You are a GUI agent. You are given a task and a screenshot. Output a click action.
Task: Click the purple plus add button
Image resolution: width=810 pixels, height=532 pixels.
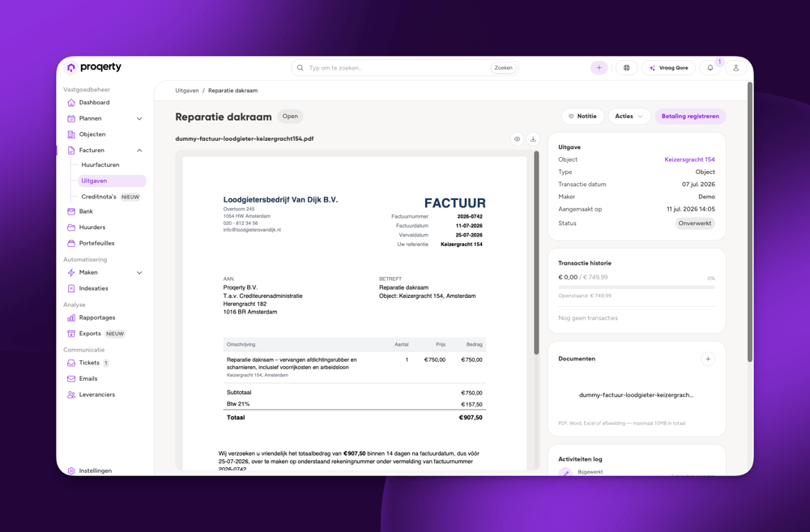tap(599, 68)
